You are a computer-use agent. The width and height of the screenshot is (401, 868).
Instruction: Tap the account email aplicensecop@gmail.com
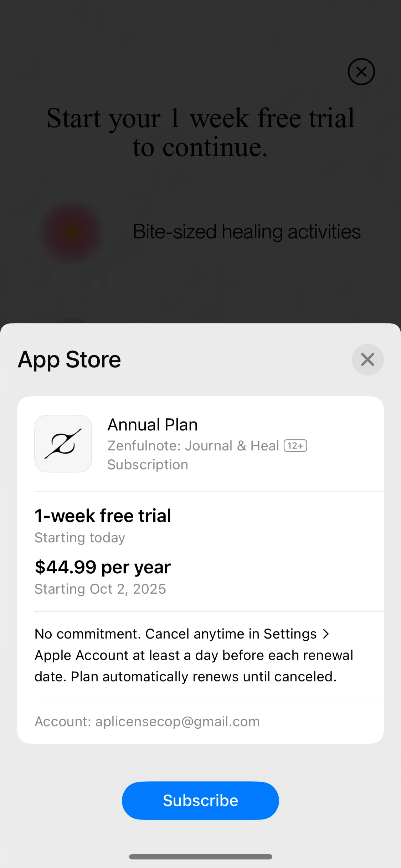[x=178, y=721]
